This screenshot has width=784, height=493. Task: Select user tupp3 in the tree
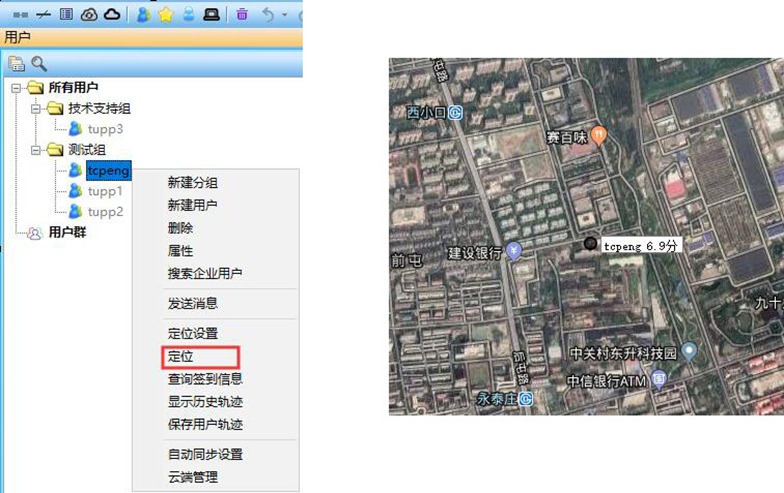point(105,129)
